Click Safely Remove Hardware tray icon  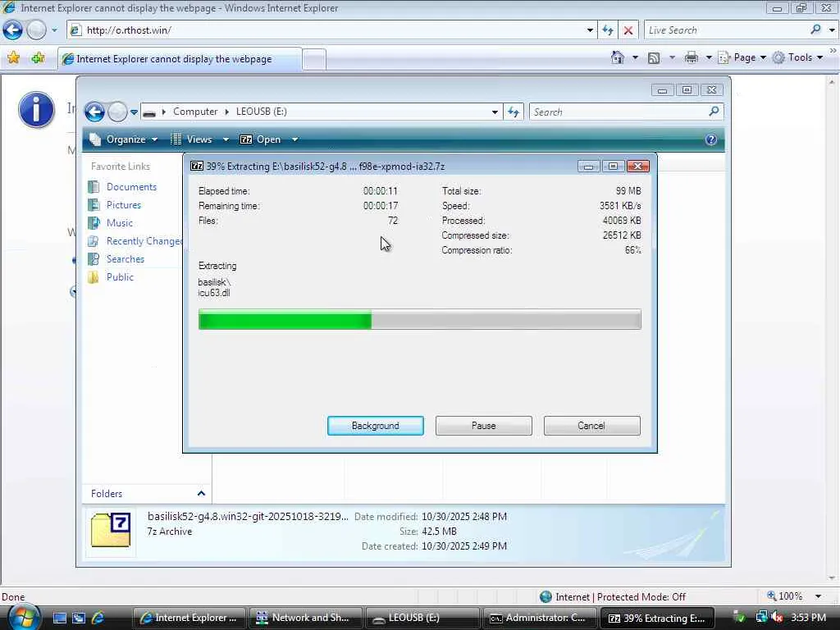tap(739, 617)
